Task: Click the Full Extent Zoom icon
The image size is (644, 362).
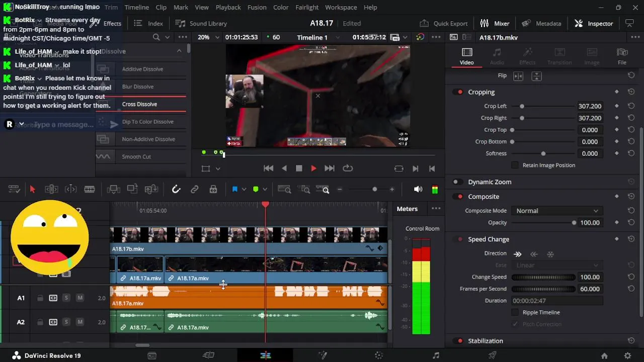Action: pyautogui.click(x=284, y=190)
